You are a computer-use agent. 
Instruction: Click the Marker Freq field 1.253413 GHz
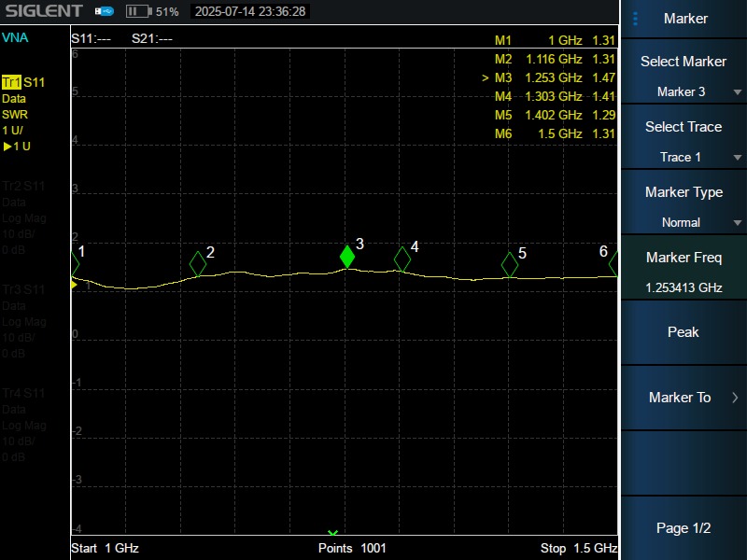click(x=684, y=267)
